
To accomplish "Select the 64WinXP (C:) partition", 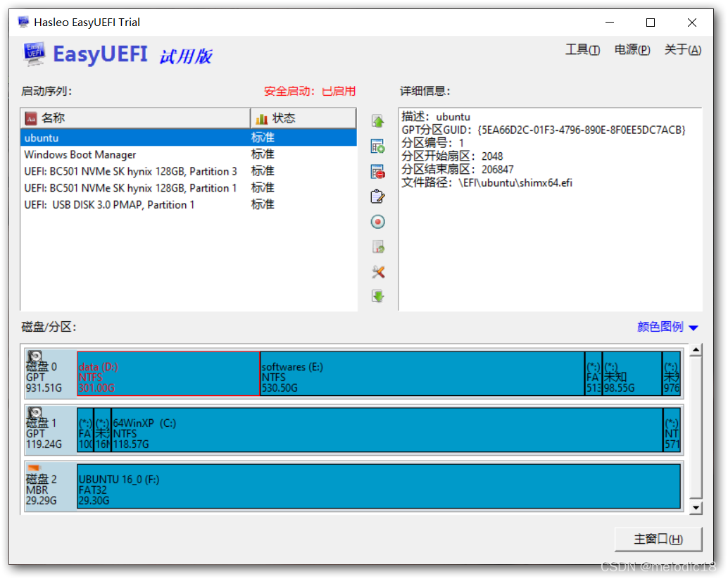I will point(387,430).
